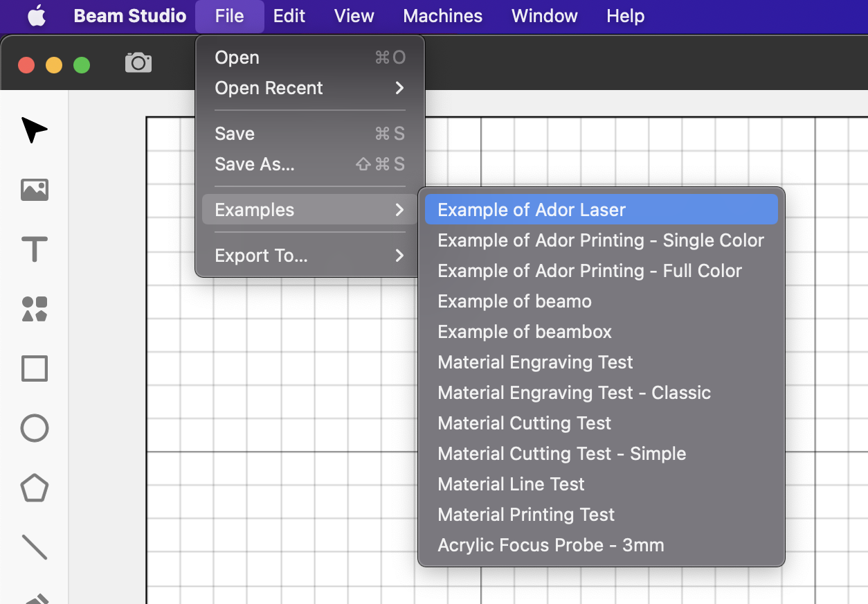This screenshot has height=604, width=868.
Task: Load the Material Printing Test example
Action: pyautogui.click(x=602, y=515)
